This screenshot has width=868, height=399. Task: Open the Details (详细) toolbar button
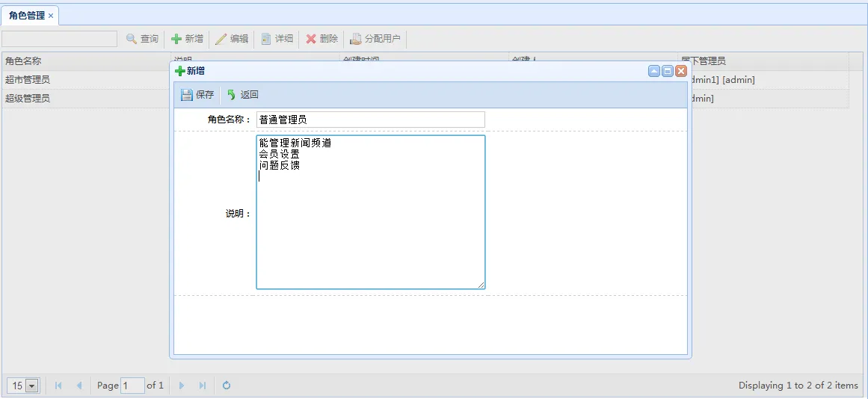tap(277, 39)
